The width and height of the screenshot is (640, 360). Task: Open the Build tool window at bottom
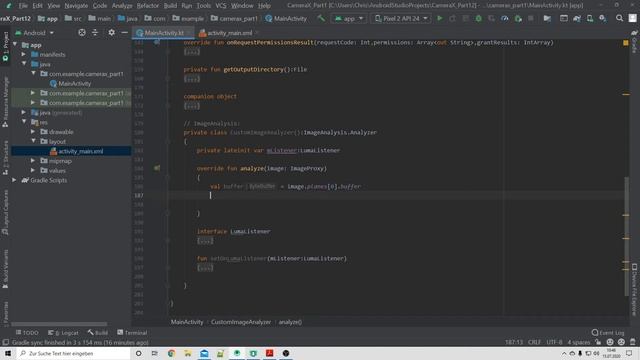pos(98,333)
